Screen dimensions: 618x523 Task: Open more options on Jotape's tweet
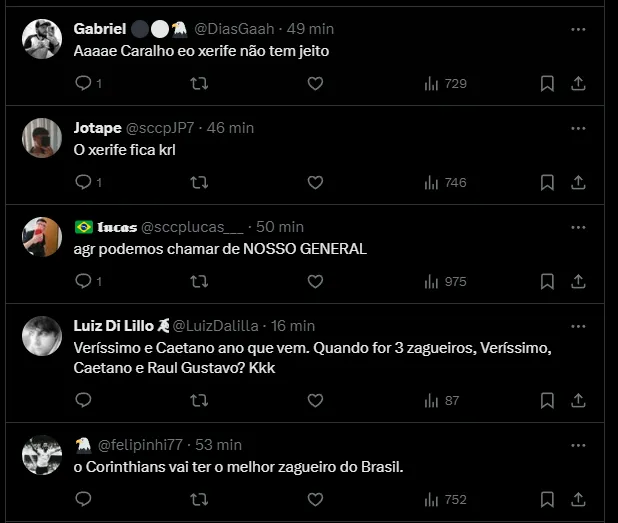(578, 128)
